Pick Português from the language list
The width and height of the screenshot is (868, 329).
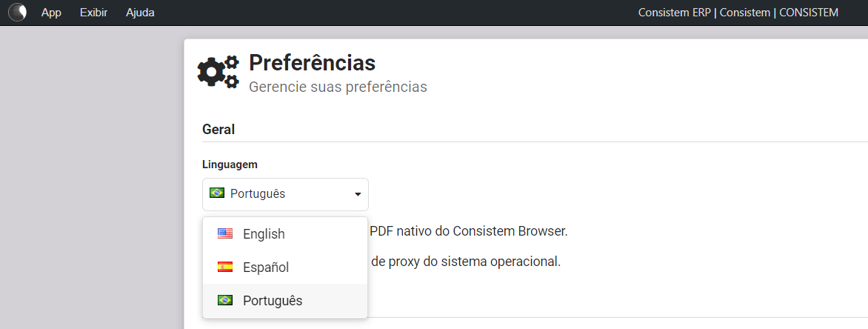(x=273, y=300)
